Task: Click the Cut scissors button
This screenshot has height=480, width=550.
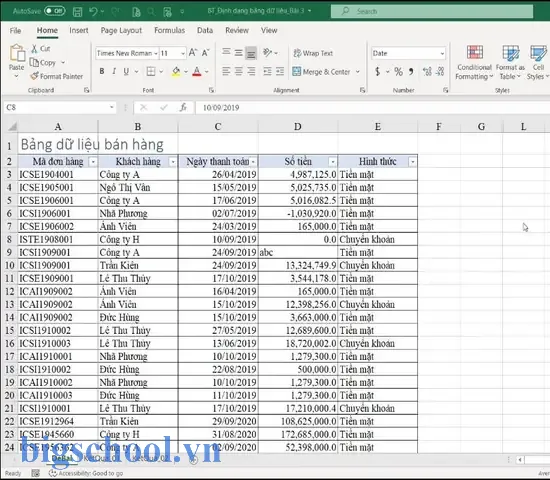Action: (41, 48)
